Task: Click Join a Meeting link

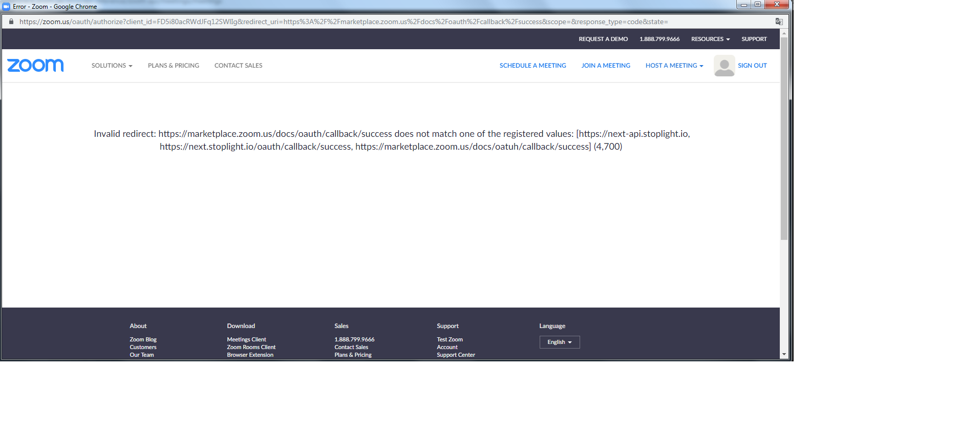Action: (x=606, y=66)
